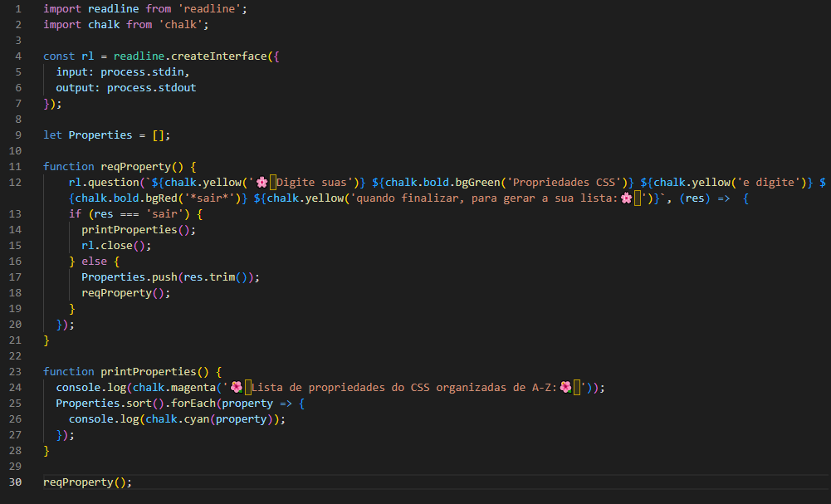This screenshot has height=504, width=831.
Task: Click line number 12 in the gutter
Action: pyautogui.click(x=15, y=181)
